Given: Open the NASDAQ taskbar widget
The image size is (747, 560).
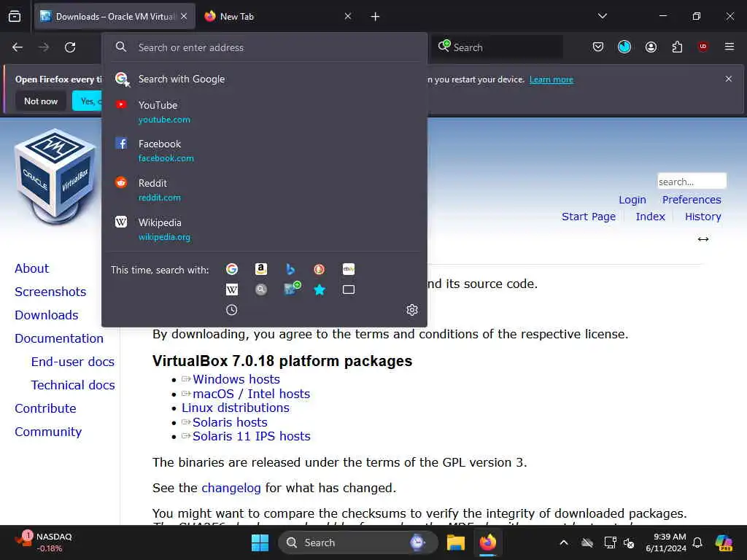Looking at the screenshot, I should click(43, 542).
